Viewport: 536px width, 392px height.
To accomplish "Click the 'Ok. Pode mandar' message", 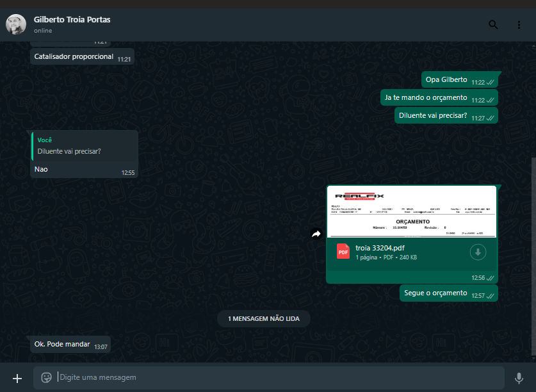I will click(63, 344).
